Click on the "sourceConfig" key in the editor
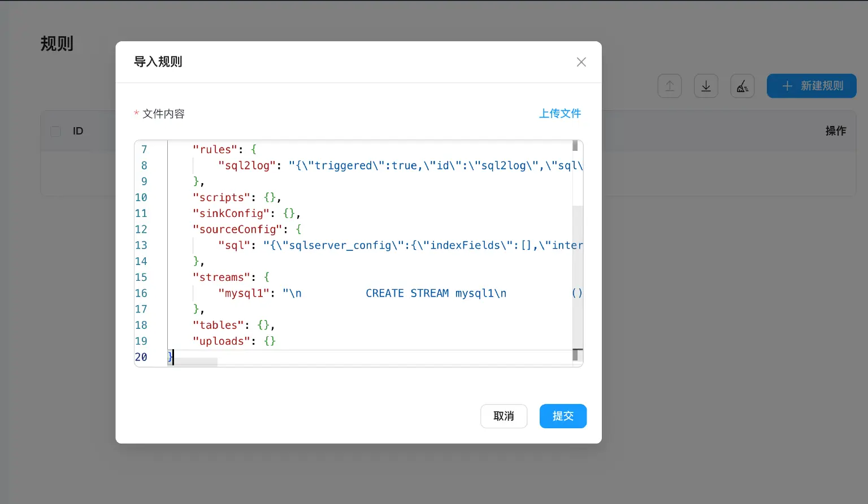This screenshot has width=868, height=504. [x=237, y=229]
